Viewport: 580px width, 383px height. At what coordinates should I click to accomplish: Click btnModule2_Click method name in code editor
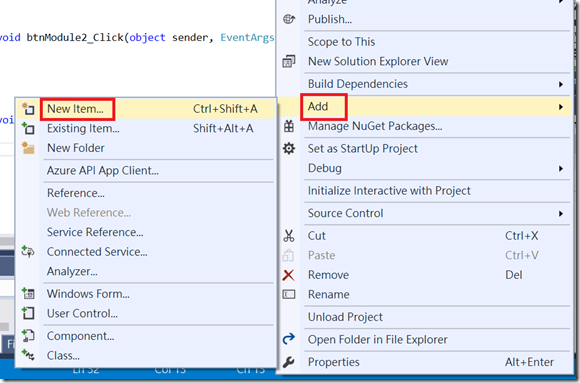[x=75, y=37]
